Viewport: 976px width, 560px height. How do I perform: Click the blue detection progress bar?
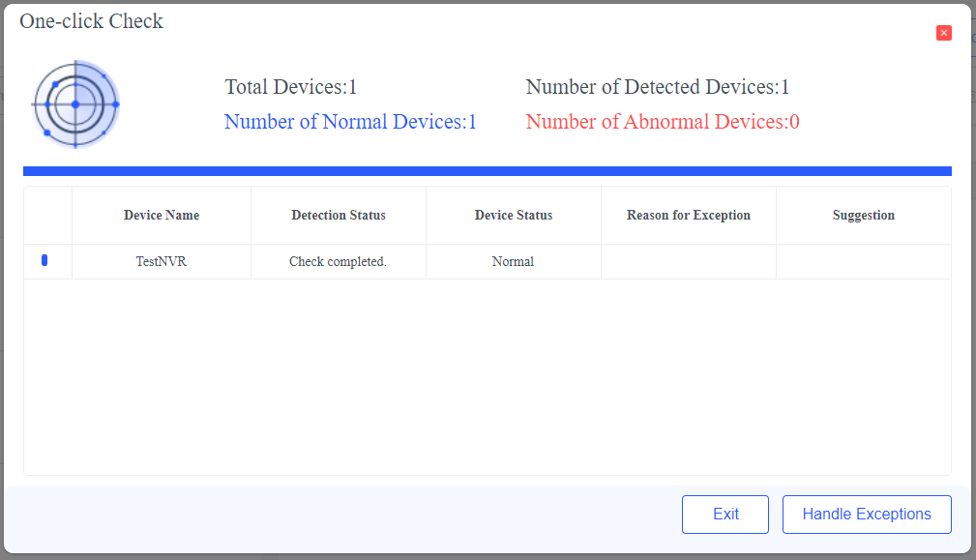(488, 171)
